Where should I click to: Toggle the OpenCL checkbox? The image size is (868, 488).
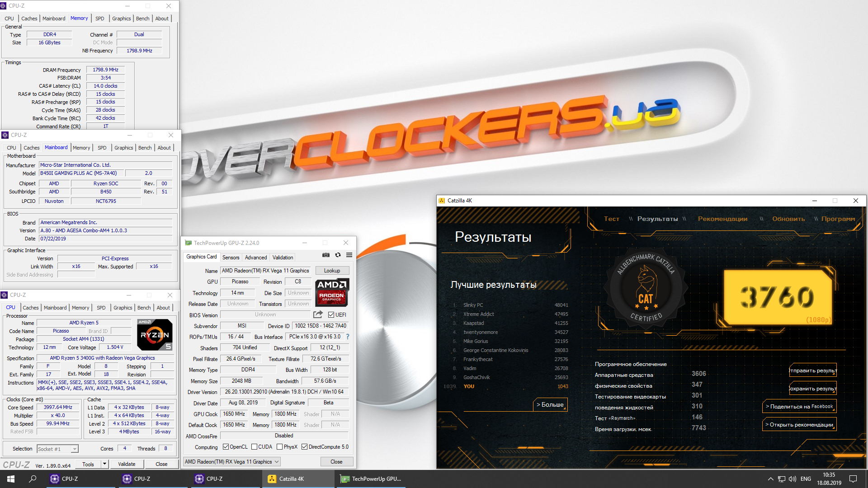click(x=226, y=447)
